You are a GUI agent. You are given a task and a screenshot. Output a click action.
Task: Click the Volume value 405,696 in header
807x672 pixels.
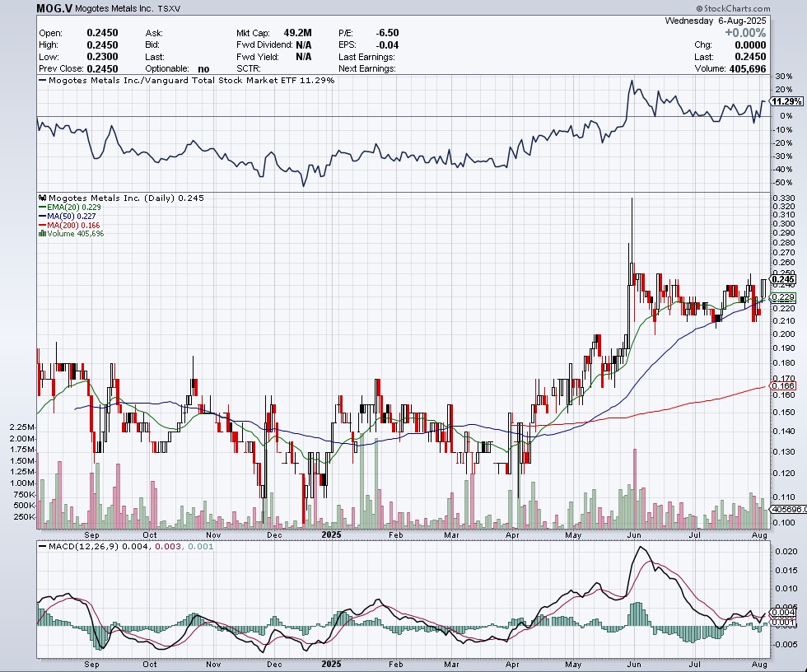click(748, 68)
